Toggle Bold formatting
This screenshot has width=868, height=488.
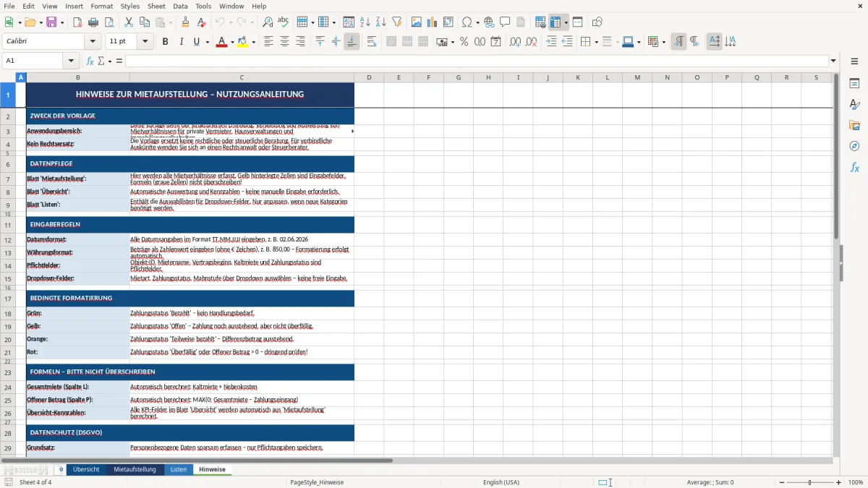point(165,42)
